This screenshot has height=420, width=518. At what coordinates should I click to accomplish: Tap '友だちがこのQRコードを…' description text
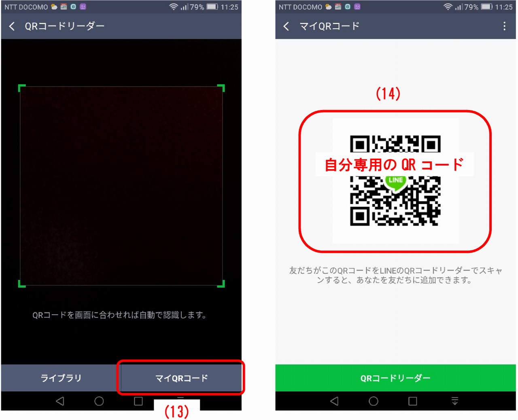coord(395,275)
